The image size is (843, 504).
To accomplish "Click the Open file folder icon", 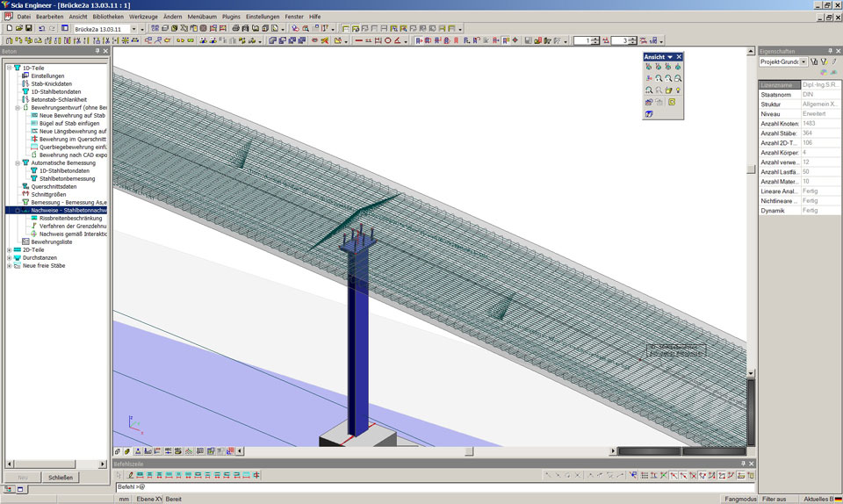I will pyautogui.click(x=18, y=28).
